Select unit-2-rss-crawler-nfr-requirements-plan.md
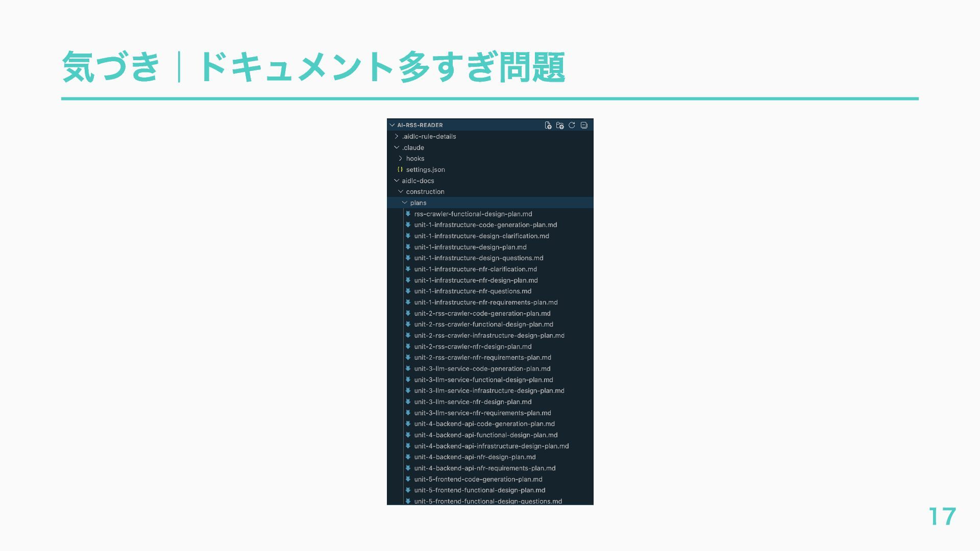The width and height of the screenshot is (980, 551). (482, 358)
